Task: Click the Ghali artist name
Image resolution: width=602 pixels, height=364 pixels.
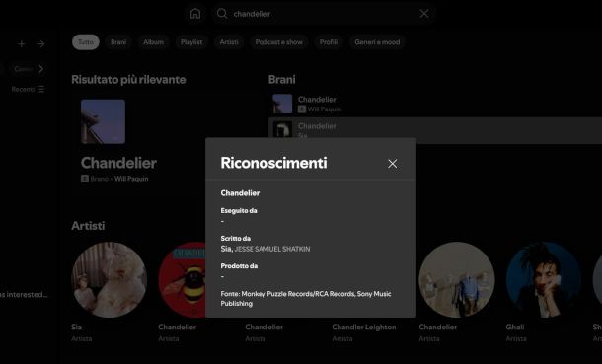Action: coord(515,327)
